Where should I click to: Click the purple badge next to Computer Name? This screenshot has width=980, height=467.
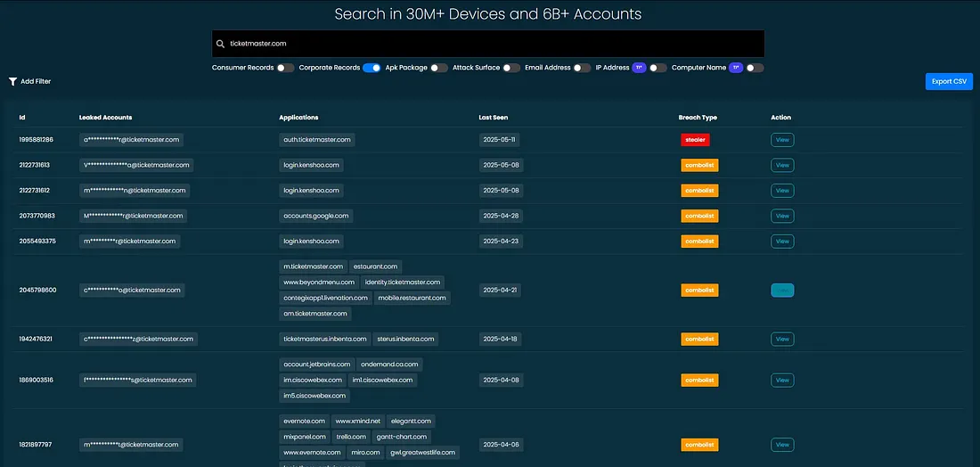pos(736,68)
